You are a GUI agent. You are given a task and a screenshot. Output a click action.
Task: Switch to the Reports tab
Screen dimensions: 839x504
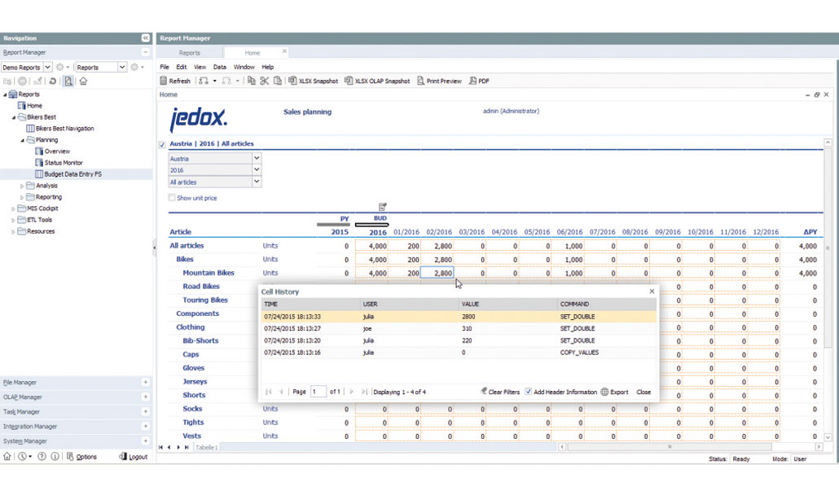(x=189, y=53)
